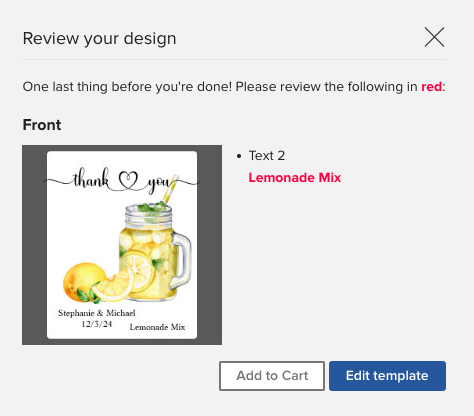This screenshot has height=416, width=474.
Task: Click the striped yellow straw in jar
Action: click(x=170, y=188)
